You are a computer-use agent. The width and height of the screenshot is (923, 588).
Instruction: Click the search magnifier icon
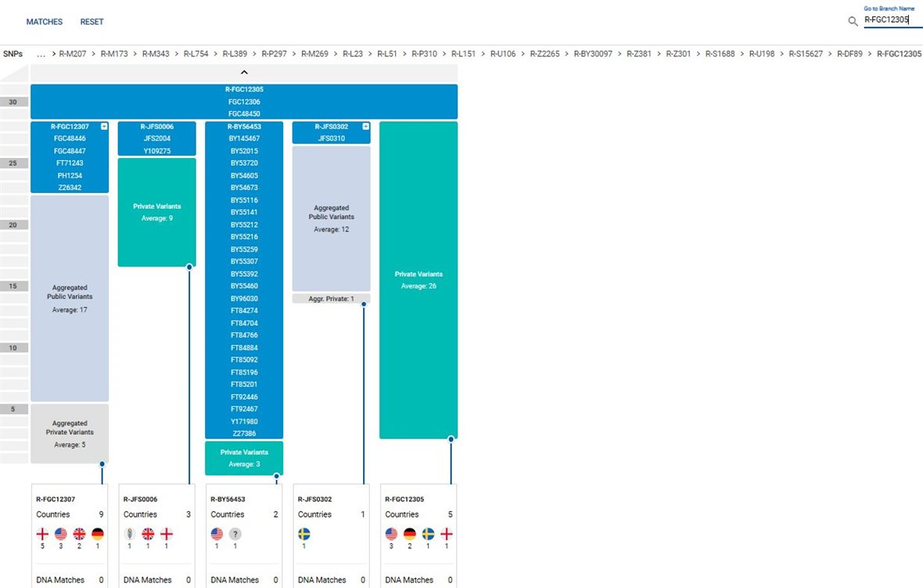853,21
